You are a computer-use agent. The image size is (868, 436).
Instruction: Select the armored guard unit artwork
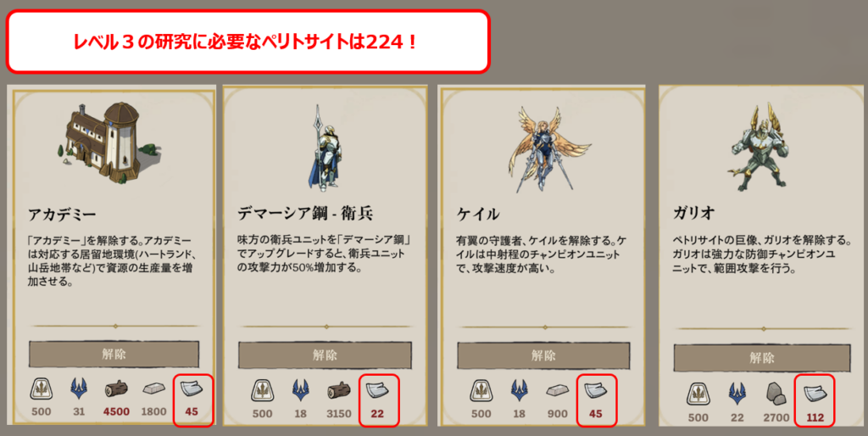click(323, 148)
